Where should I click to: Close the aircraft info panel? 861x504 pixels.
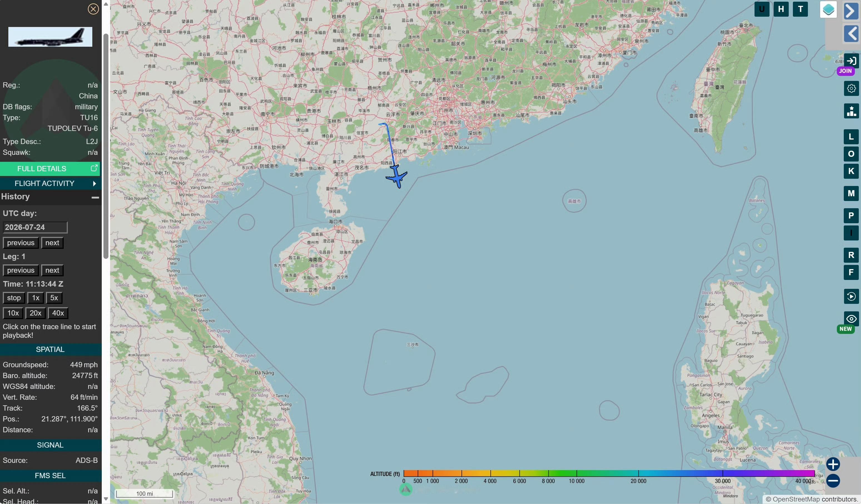pyautogui.click(x=93, y=9)
